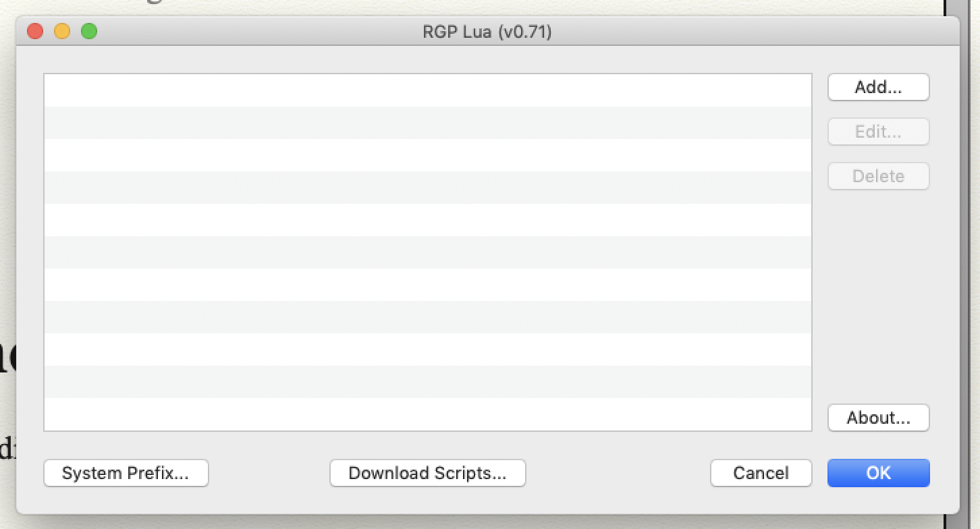Click the disabled Delete button
Viewport: 980px width, 529px height.
[878, 176]
